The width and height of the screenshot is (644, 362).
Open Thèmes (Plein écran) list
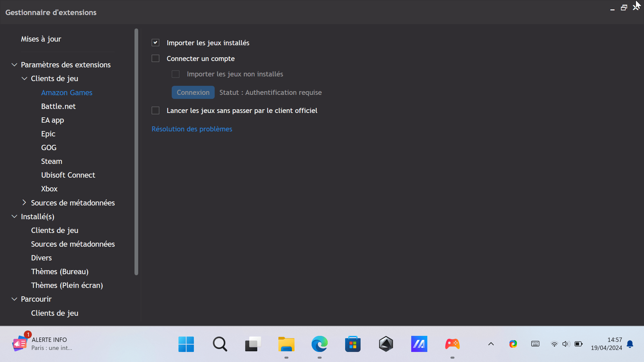67,285
